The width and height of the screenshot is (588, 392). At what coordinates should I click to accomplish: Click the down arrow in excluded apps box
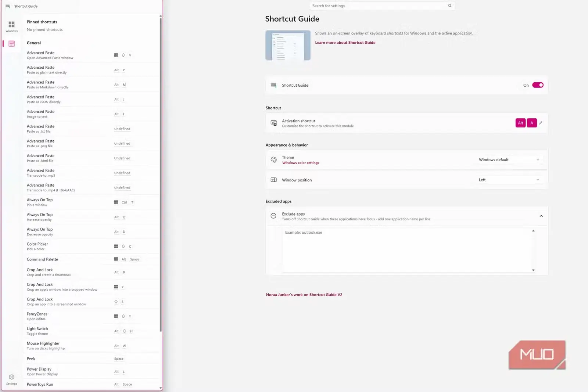(x=533, y=270)
